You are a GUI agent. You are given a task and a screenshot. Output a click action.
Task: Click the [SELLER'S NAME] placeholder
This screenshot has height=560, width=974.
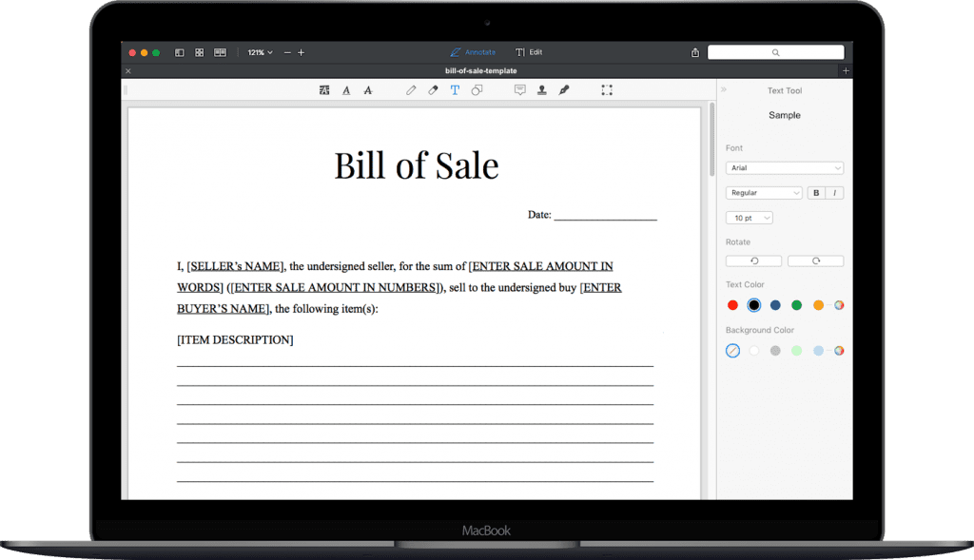pyautogui.click(x=236, y=266)
